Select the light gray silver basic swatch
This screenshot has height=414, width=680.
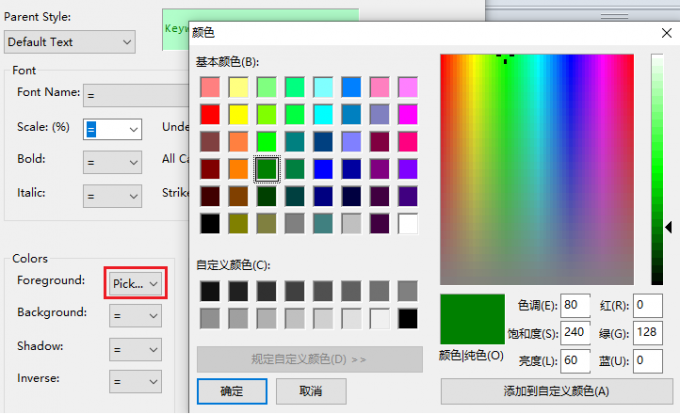tap(351, 224)
